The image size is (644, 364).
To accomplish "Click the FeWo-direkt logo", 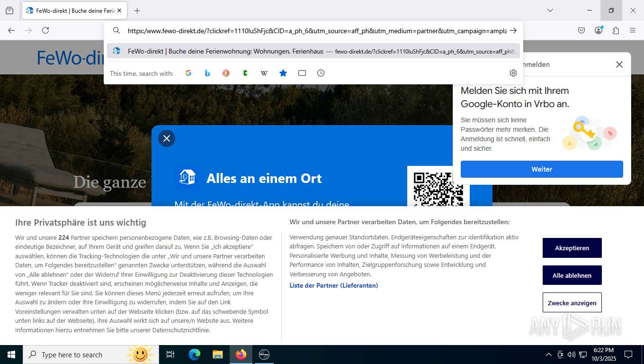I will 71,58.
